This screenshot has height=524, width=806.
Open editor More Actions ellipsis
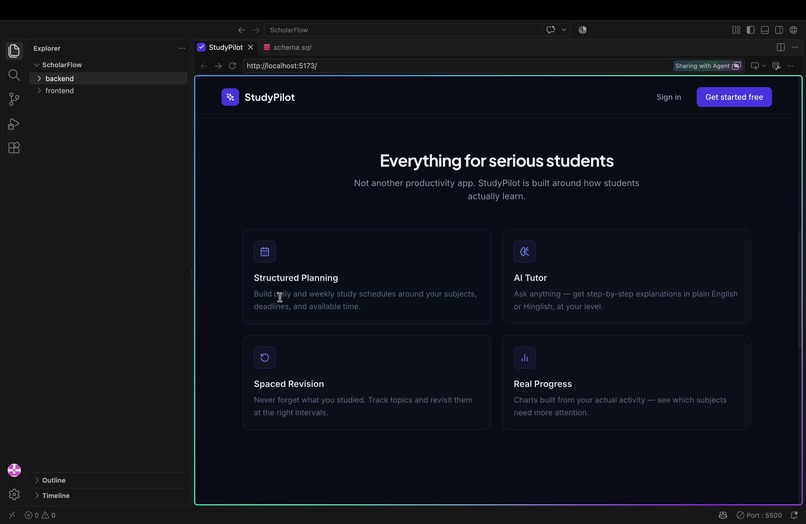pos(795,47)
